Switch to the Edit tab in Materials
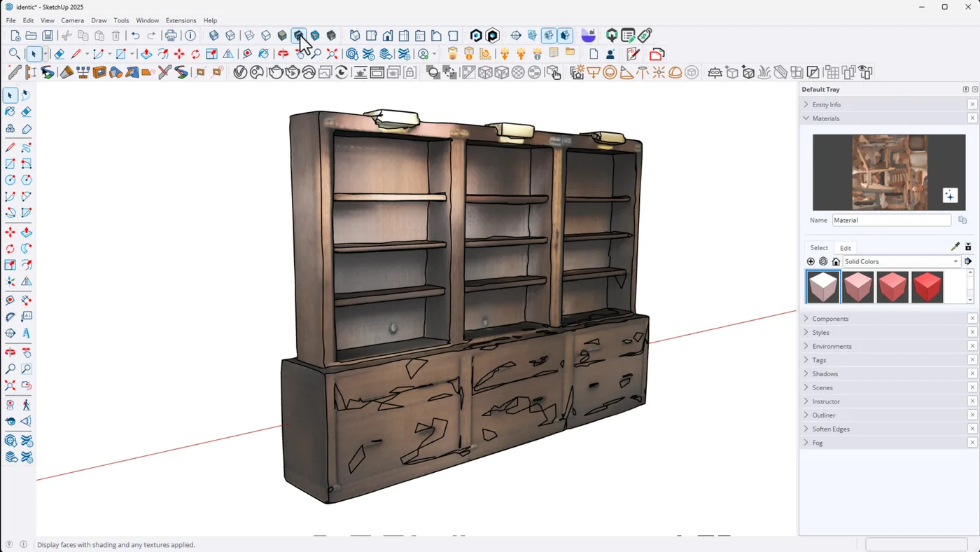Image resolution: width=980 pixels, height=552 pixels. point(846,248)
